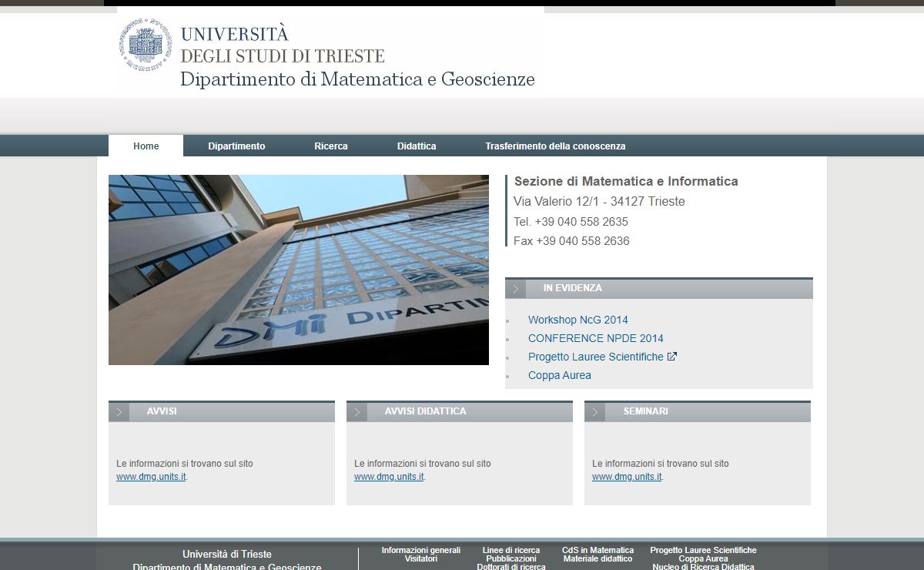Click the Università degli Studi di Trieste title
This screenshot has width=924, height=570.
[x=282, y=45]
